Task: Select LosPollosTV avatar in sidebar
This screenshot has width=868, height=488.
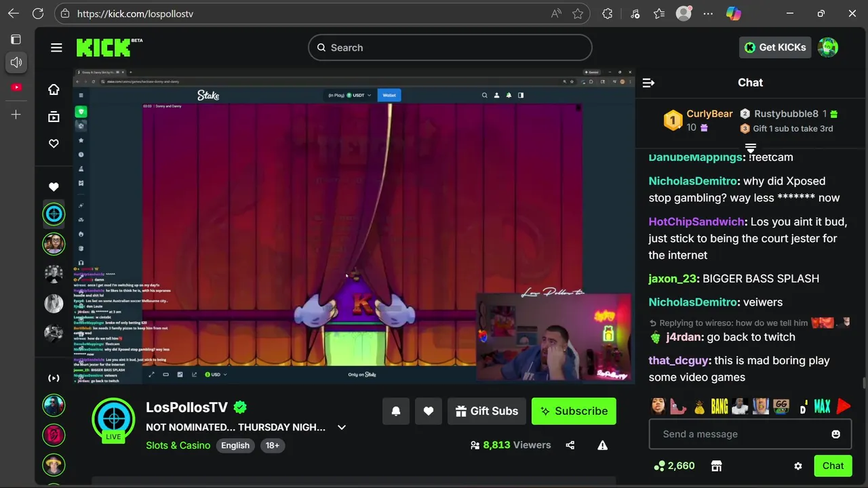Action: click(54, 214)
